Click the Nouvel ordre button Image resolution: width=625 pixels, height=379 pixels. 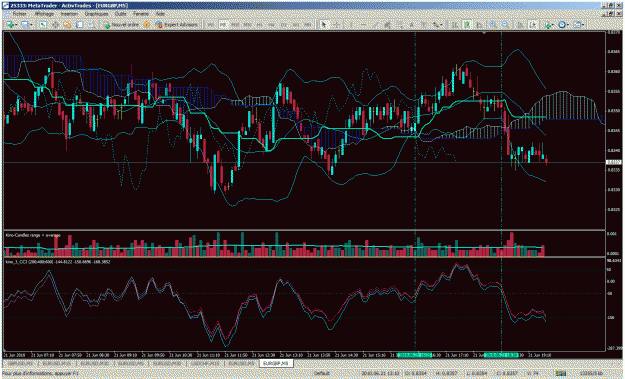click(122, 25)
